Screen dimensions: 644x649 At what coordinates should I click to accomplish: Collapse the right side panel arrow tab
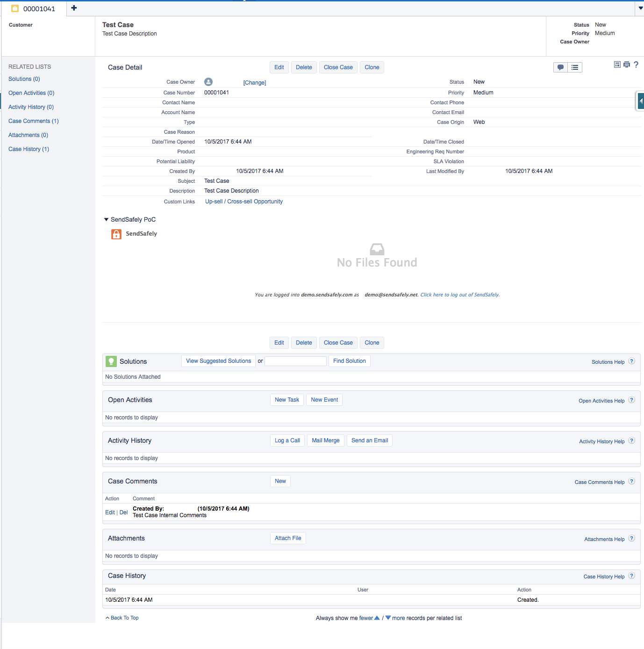(641, 101)
